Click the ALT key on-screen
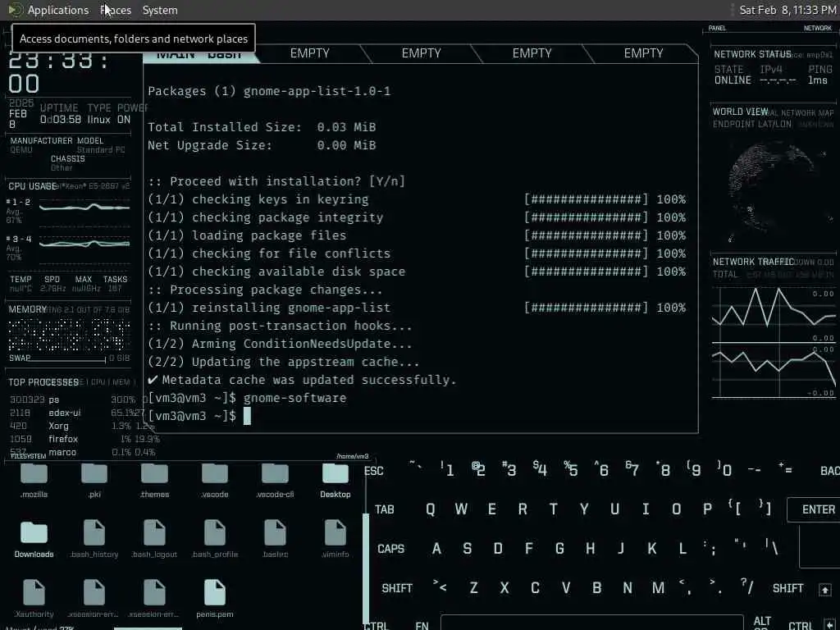 pos(762,622)
